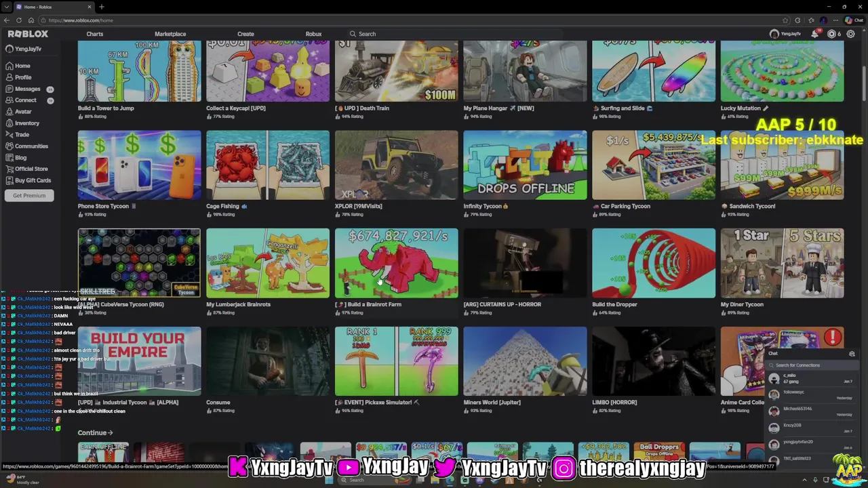Open Cage Fishing thumbnail
868x488 pixels.
tap(268, 165)
